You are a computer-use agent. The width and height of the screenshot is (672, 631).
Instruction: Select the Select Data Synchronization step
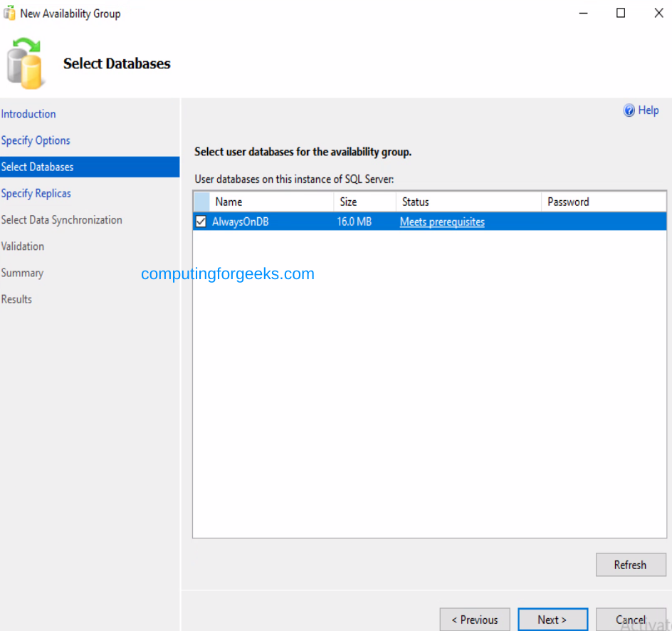[62, 219]
